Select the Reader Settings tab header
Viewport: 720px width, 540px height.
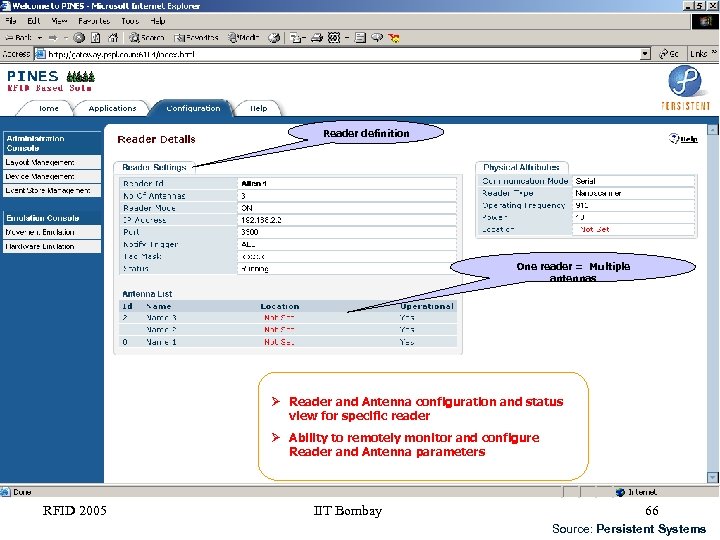[154, 167]
